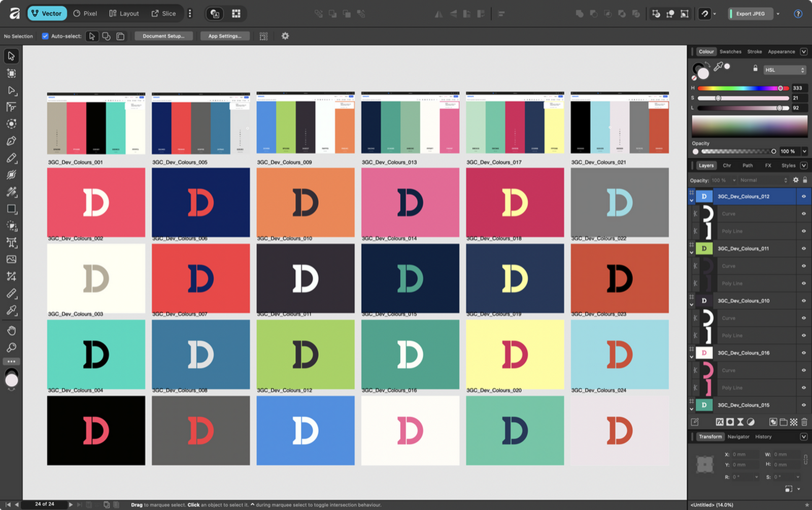Switch to the Swatches tab

tap(730, 52)
